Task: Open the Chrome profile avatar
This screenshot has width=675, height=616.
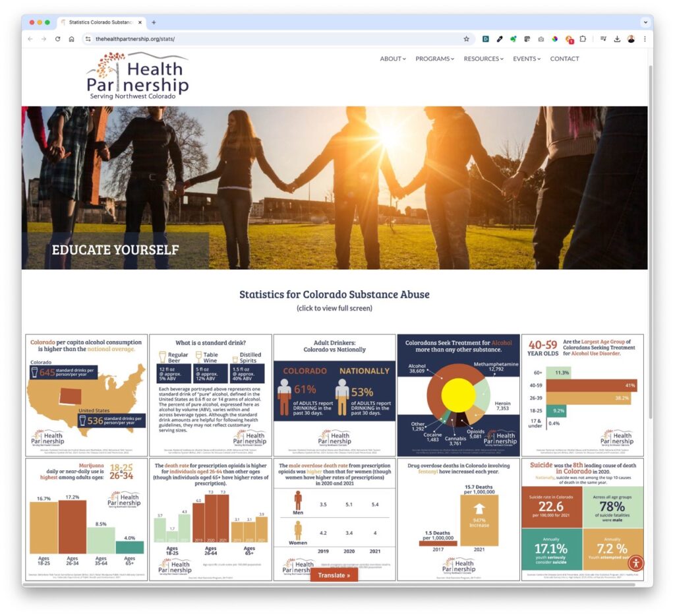Action: (x=631, y=39)
